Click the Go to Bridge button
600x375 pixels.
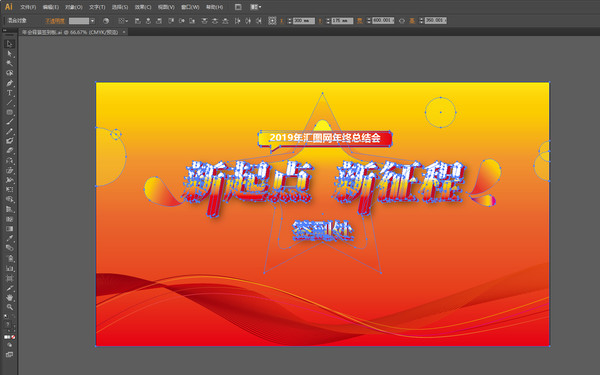pos(238,7)
